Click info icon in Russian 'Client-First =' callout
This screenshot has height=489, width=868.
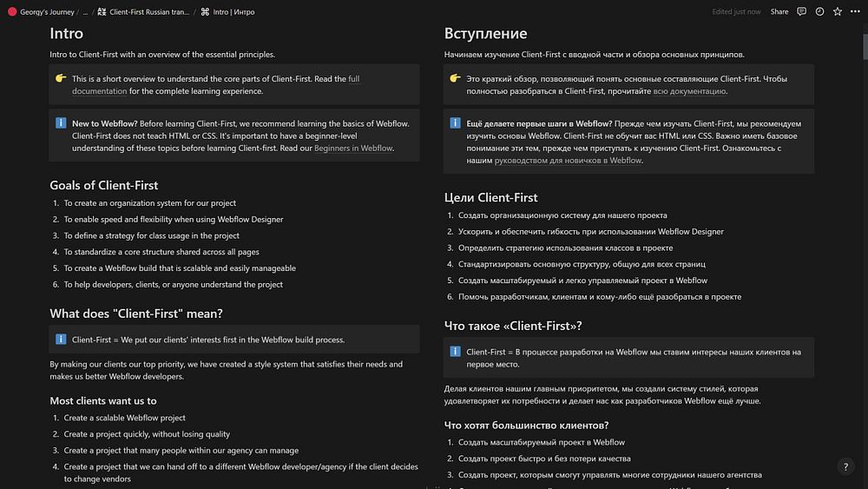tap(455, 352)
